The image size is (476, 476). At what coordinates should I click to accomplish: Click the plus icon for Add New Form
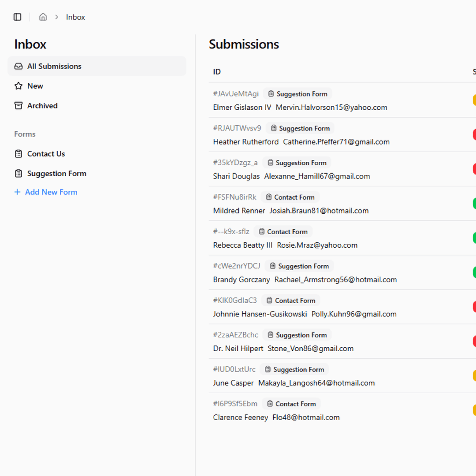18,192
